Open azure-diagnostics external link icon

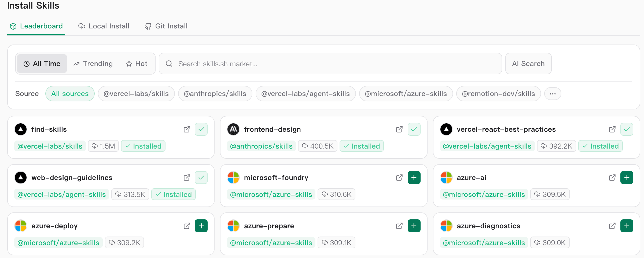pos(612,226)
